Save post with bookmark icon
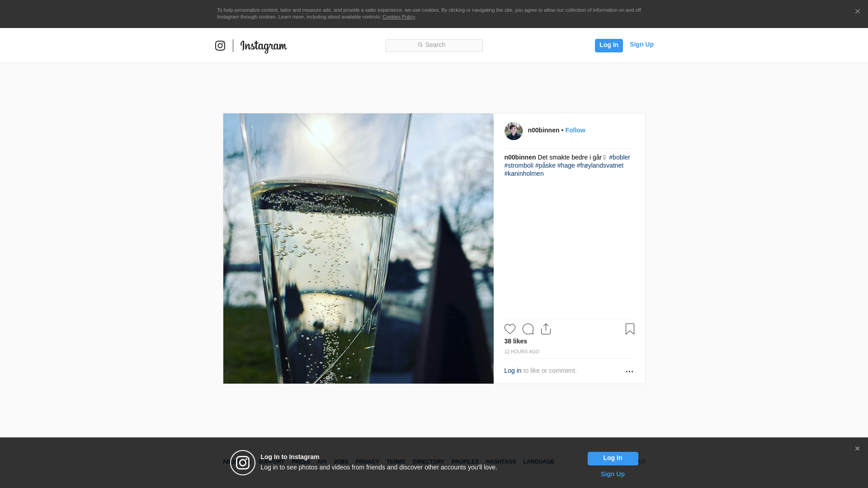Image resolution: width=868 pixels, height=488 pixels. coord(630,329)
